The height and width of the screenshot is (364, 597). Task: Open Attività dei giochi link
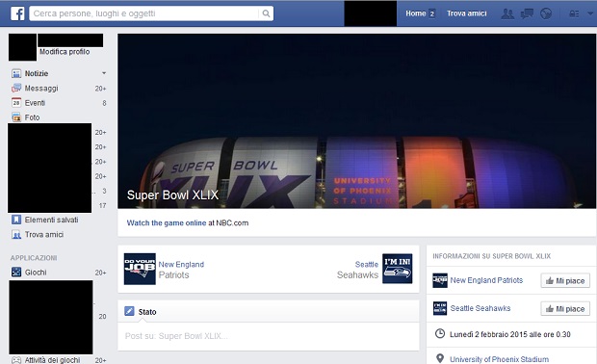tap(53, 360)
